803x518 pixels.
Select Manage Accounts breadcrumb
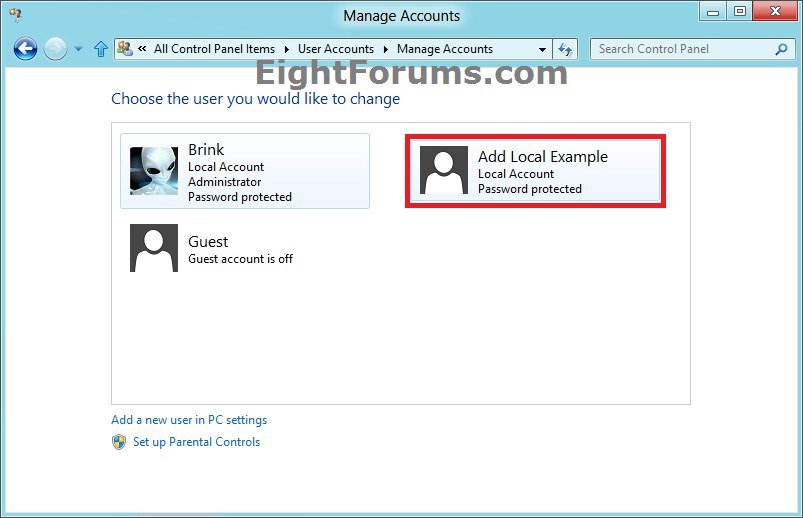[445, 49]
